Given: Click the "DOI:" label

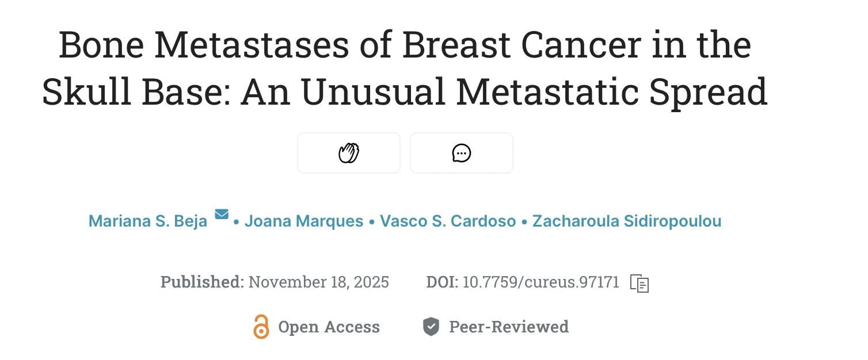Looking at the screenshot, I should click(x=442, y=282).
